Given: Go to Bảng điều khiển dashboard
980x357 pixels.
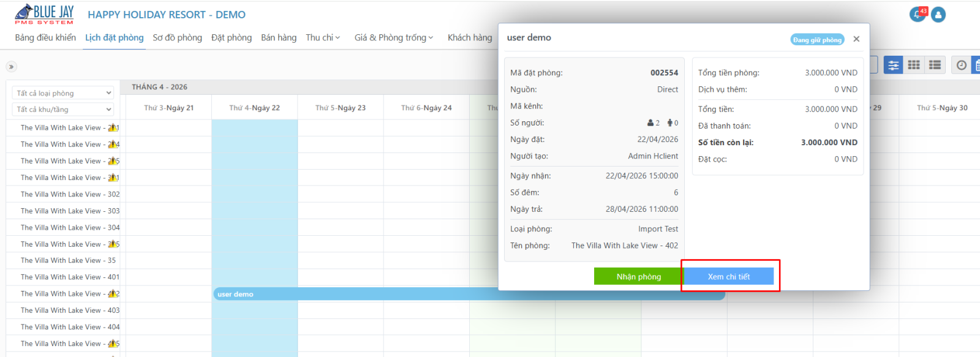Looking at the screenshot, I should coord(45,37).
